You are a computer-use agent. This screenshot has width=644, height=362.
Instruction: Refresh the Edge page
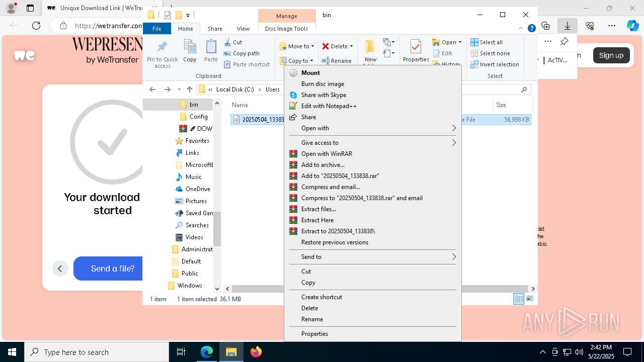click(36, 26)
